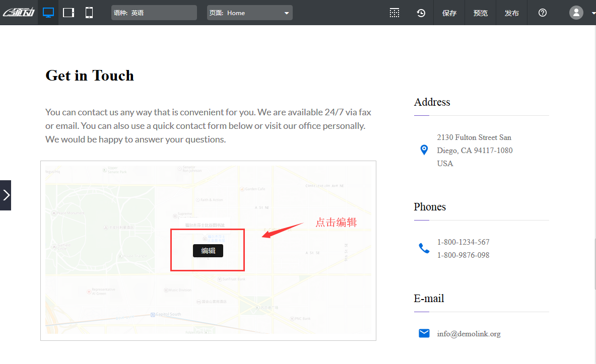Click the 编辑 button on the map

[208, 251]
